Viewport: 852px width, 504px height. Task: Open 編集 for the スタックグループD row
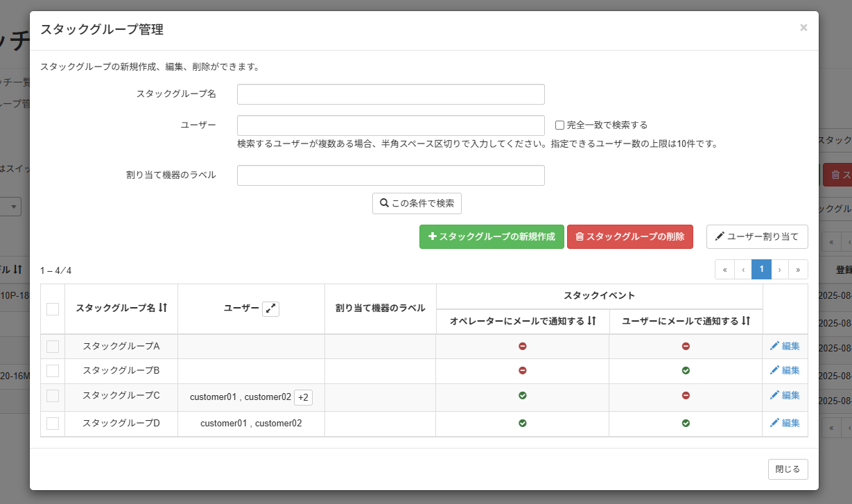click(790, 423)
